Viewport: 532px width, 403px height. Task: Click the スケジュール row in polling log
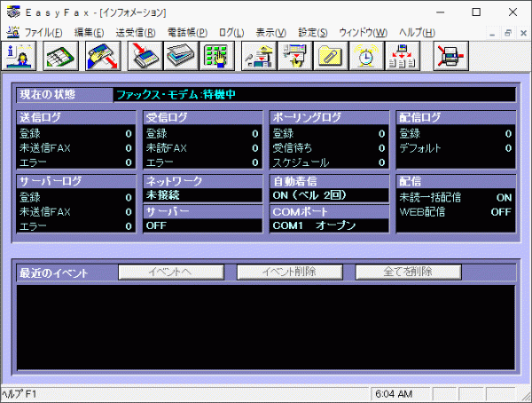click(x=330, y=162)
